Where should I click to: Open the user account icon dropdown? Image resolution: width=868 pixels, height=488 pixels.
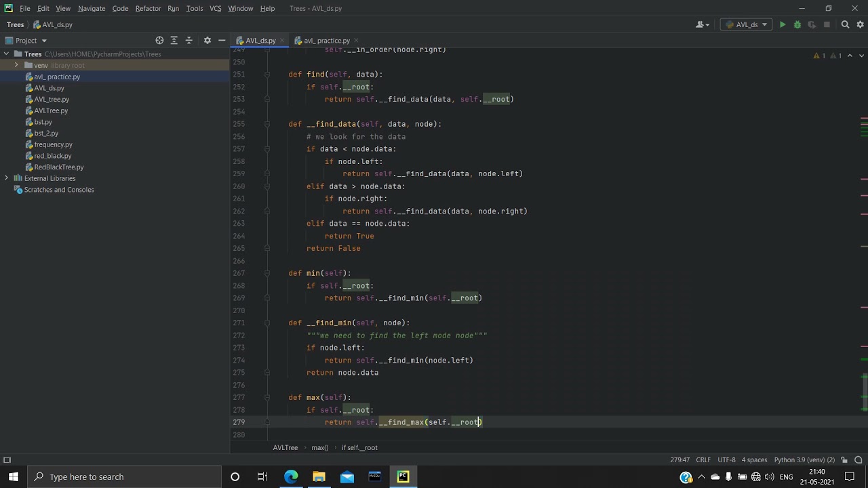click(x=703, y=24)
